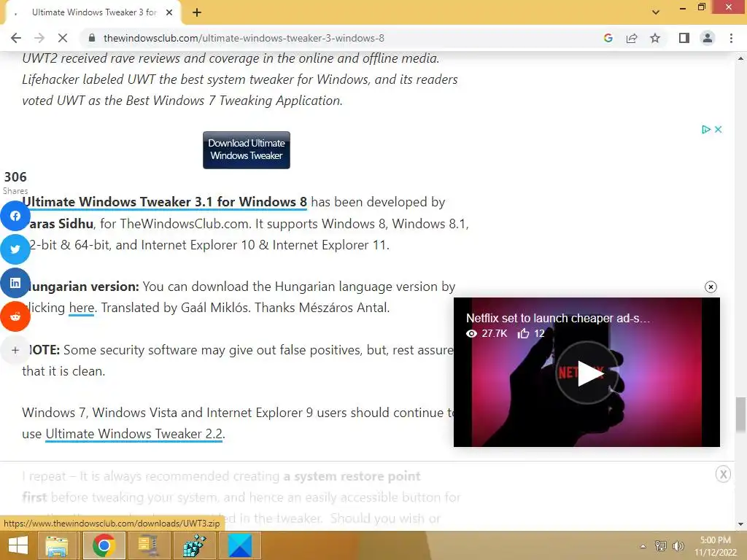Open the blue tile taskbar app

click(x=240, y=545)
